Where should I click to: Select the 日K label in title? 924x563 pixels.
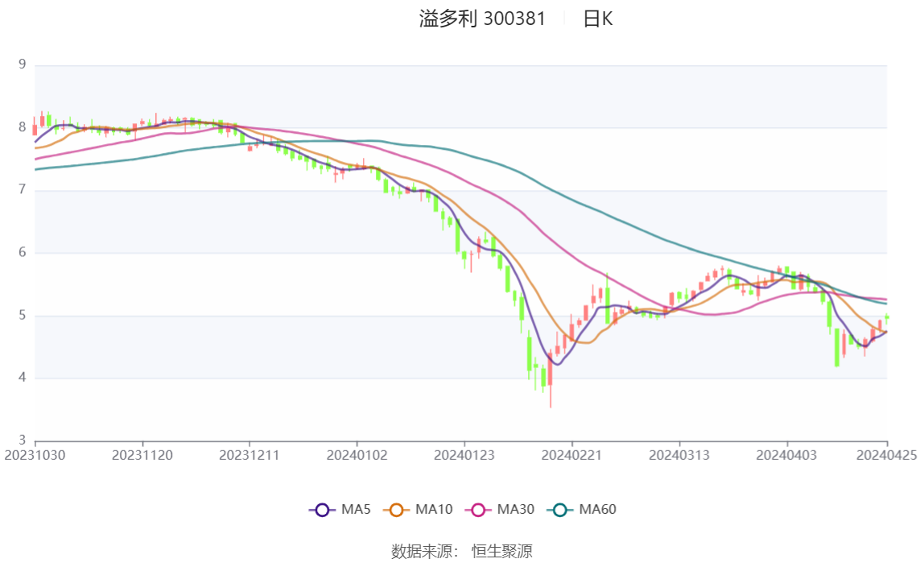tap(597, 19)
